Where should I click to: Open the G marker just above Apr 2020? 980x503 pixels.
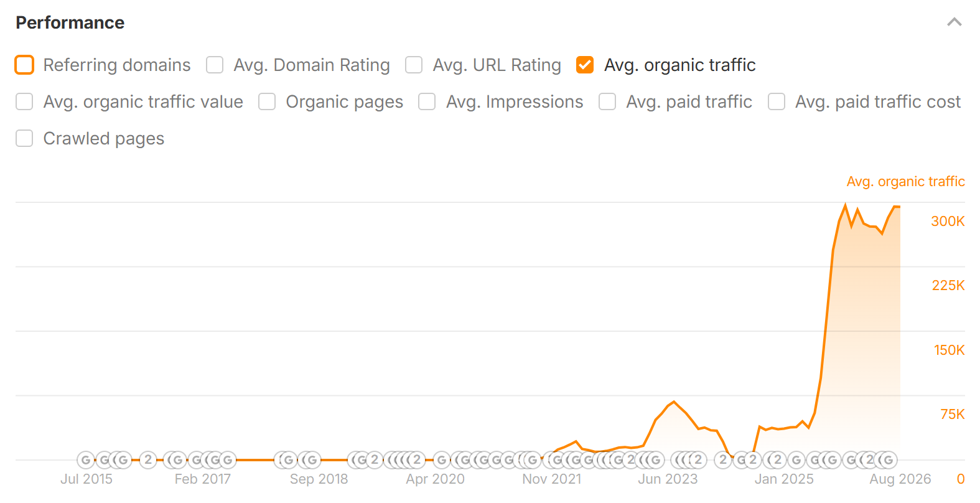[x=442, y=460]
